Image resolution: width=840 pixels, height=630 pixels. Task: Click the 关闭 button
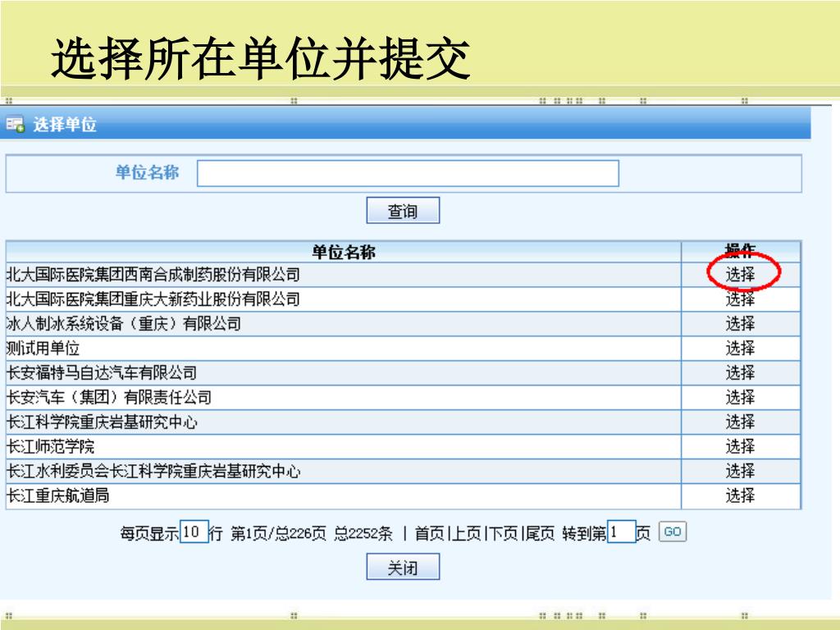[403, 567]
